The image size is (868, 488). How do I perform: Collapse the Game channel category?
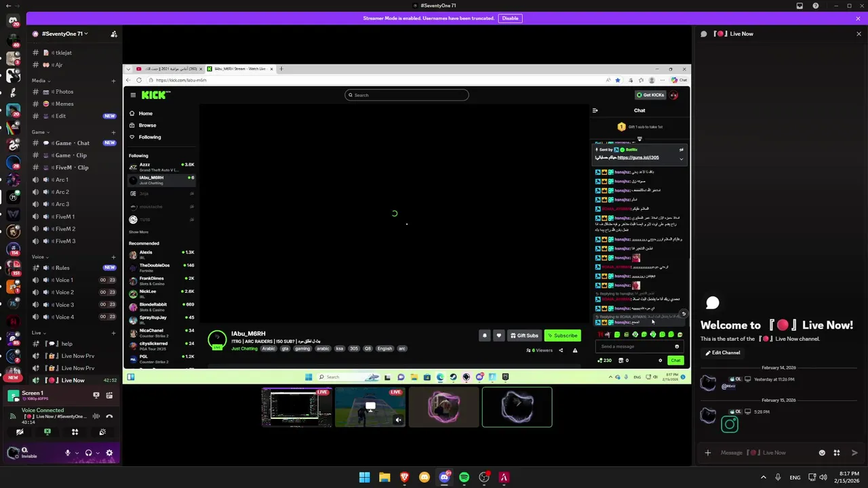pyautogui.click(x=40, y=132)
